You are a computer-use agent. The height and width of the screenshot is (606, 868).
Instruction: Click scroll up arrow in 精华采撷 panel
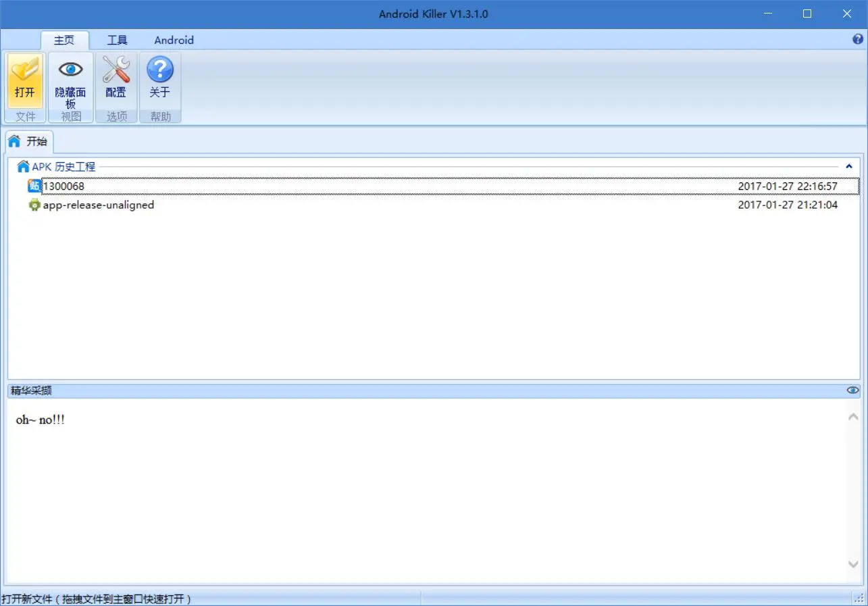pyautogui.click(x=853, y=417)
